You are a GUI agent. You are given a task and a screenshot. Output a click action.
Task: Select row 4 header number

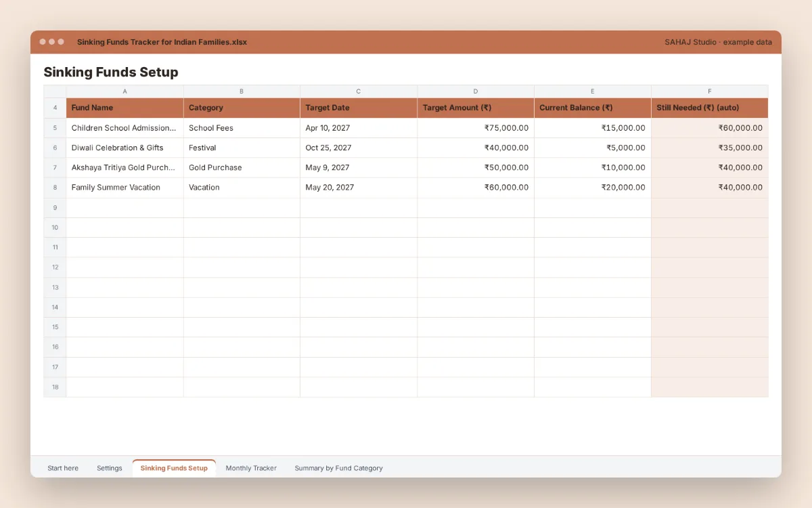tap(55, 108)
